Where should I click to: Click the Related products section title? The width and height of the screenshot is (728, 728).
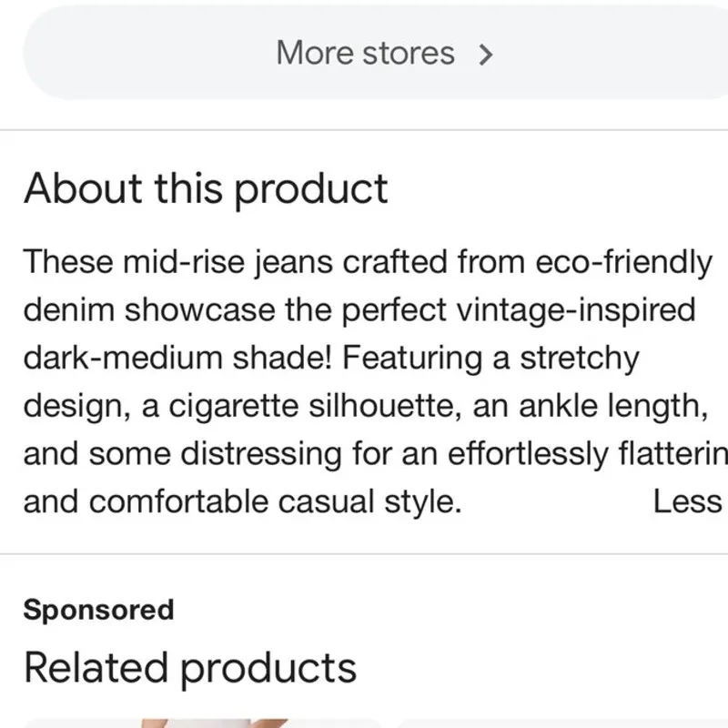[x=189, y=666]
